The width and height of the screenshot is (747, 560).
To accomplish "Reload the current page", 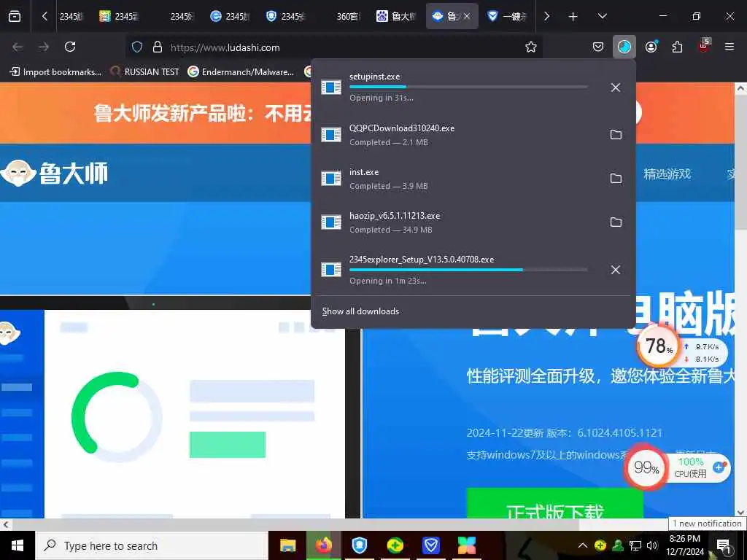I will pyautogui.click(x=70, y=47).
